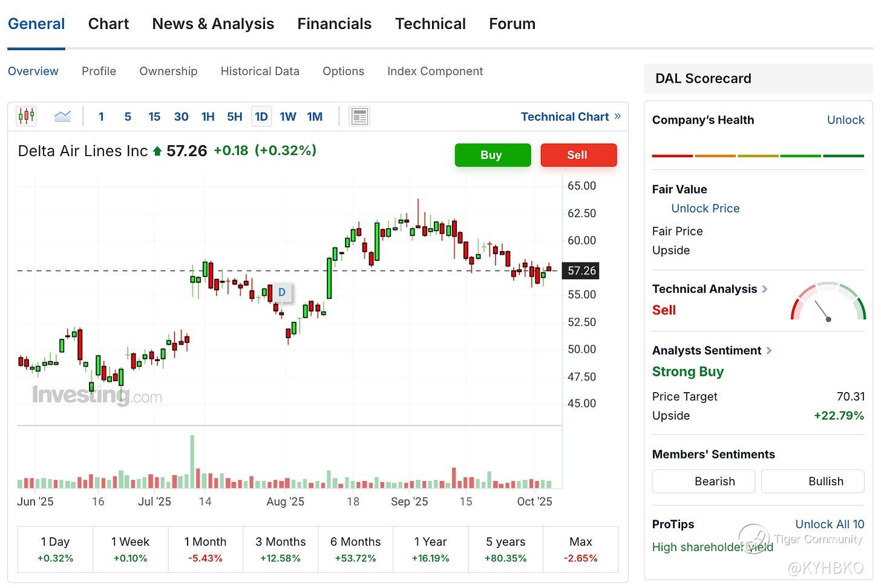881x588 pixels.
Task: Open Index Component sub-tab
Action: point(435,71)
